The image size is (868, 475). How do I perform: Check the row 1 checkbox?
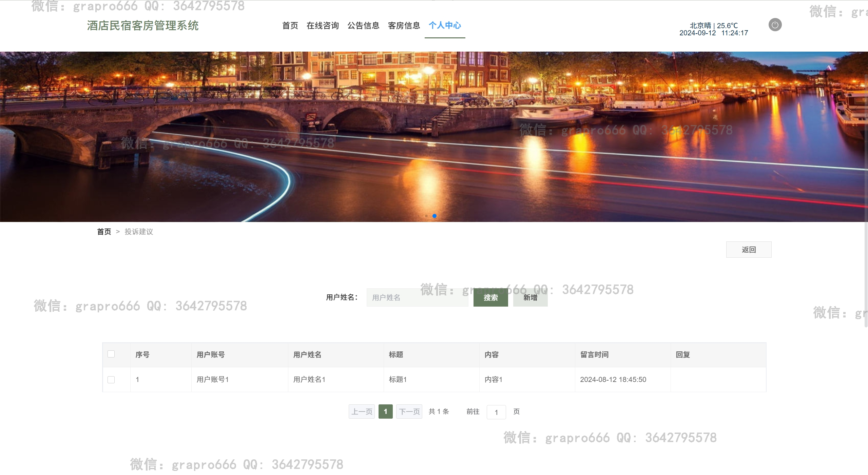pos(111,380)
